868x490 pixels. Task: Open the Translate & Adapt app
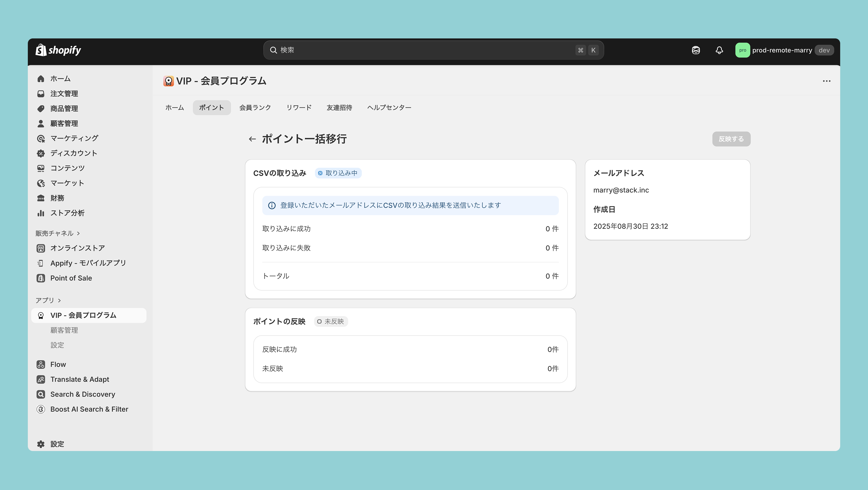pyautogui.click(x=80, y=379)
